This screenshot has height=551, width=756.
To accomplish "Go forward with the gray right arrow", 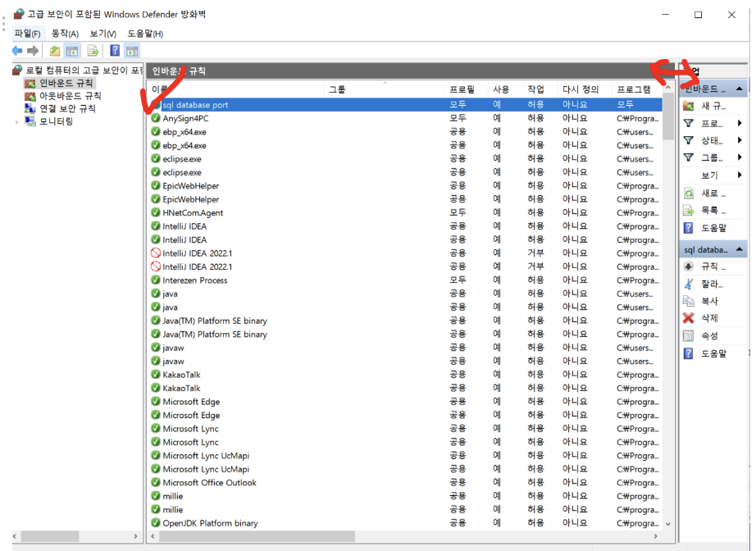I will click(x=33, y=51).
